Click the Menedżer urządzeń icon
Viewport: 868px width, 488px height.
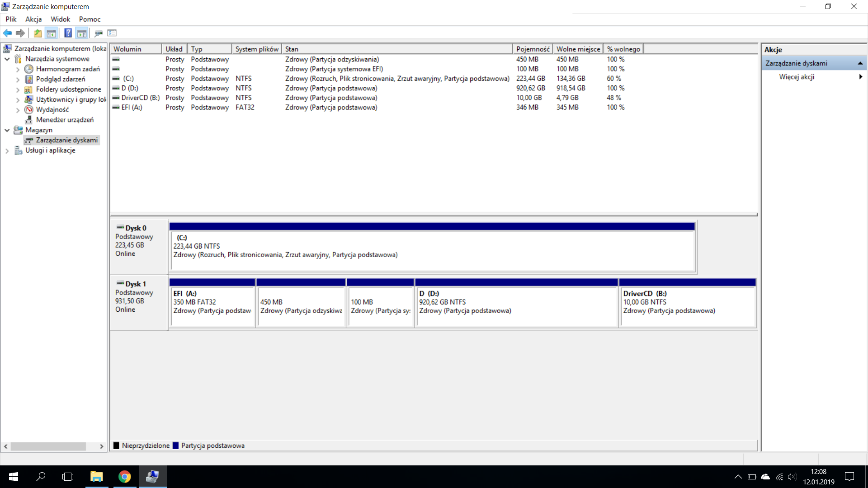pyautogui.click(x=28, y=120)
